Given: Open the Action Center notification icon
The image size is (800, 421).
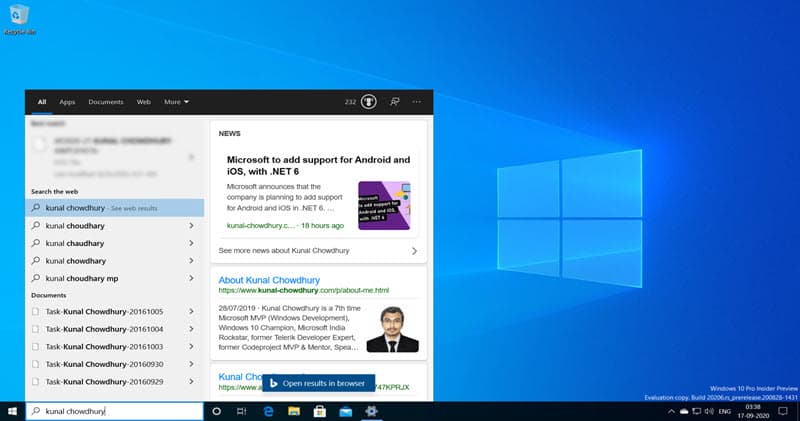Looking at the screenshot, I should click(783, 411).
